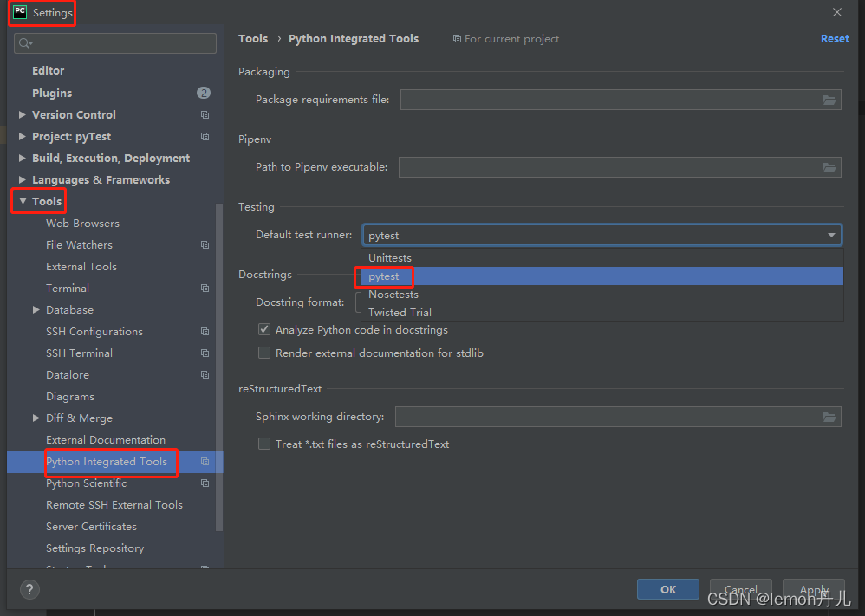Select Twisted Trial from runner list
The width and height of the screenshot is (865, 616).
pos(602,312)
